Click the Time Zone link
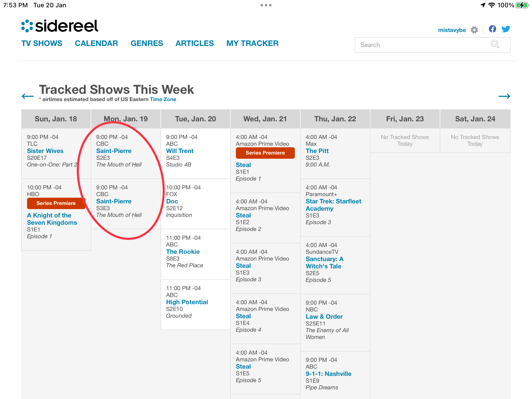Viewport: 532px width, 399px height. (x=163, y=99)
